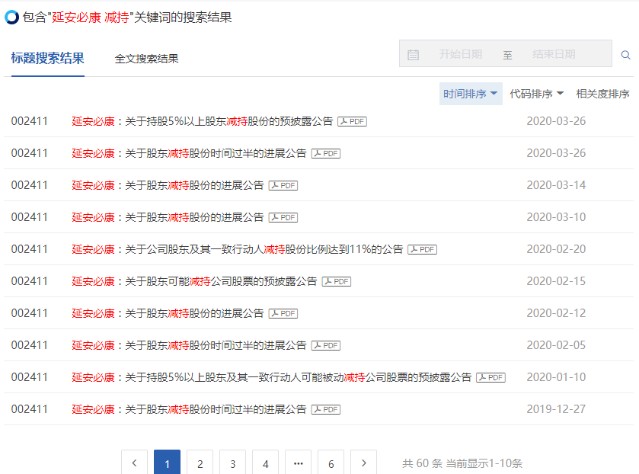
Task: Go to page 6
Action: [x=331, y=463]
